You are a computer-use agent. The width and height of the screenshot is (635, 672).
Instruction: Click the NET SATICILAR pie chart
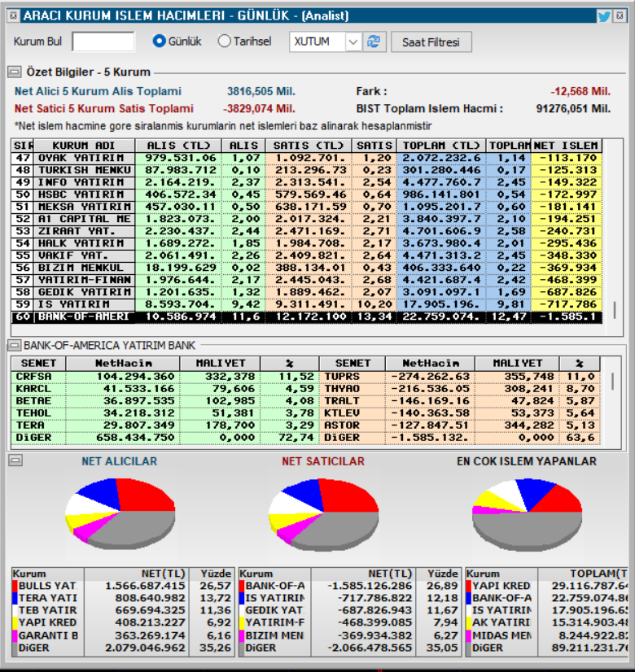coord(324,514)
